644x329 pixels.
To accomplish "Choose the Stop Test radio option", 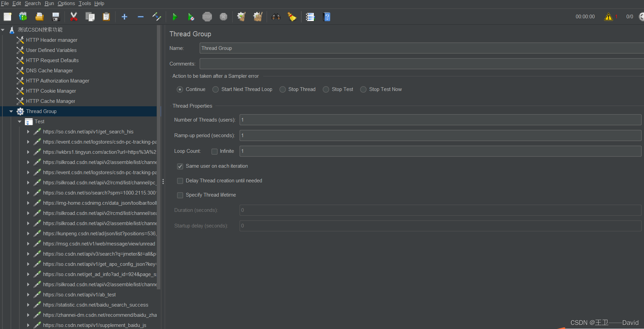I will (326, 89).
